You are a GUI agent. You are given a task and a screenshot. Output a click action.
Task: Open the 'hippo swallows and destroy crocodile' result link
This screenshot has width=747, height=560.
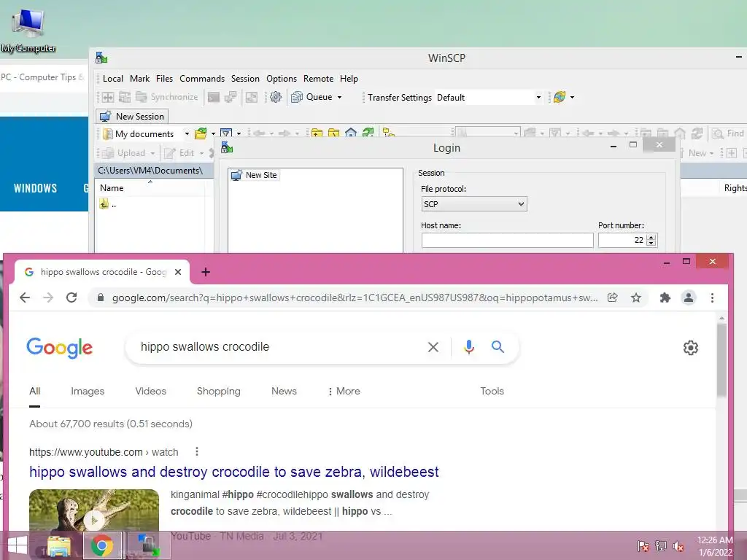234,472
